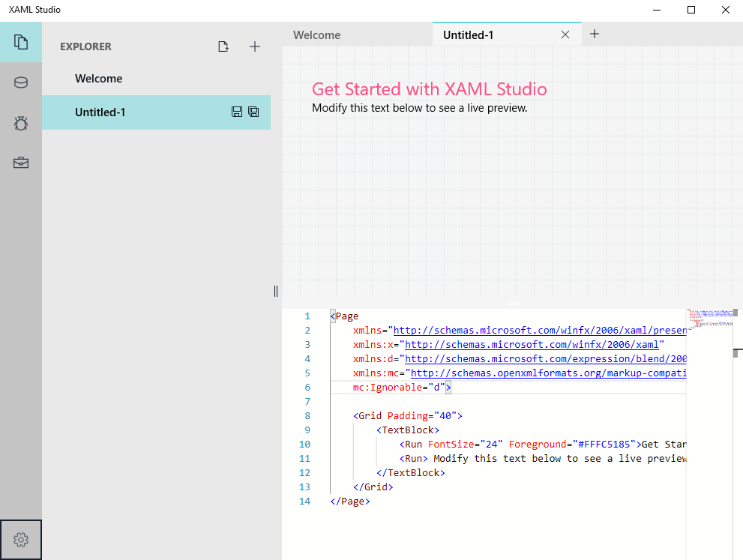Click the horizontal splitter above code editor
The width and height of the screenshot is (743, 560).
tap(513, 303)
